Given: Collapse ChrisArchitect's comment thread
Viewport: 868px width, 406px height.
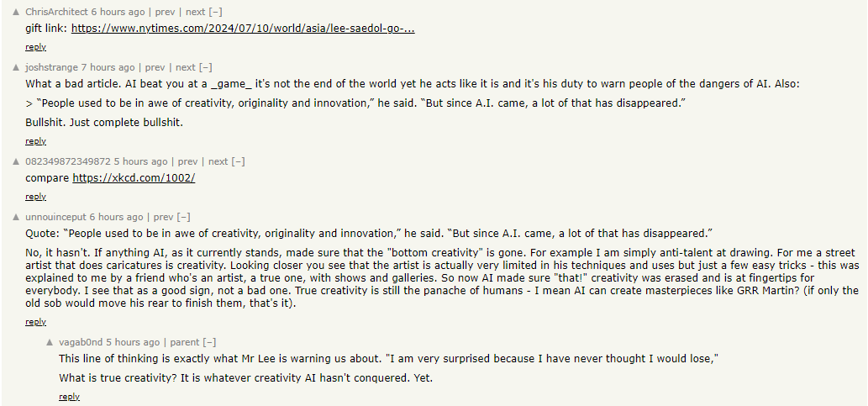Looking at the screenshot, I should tap(215, 12).
